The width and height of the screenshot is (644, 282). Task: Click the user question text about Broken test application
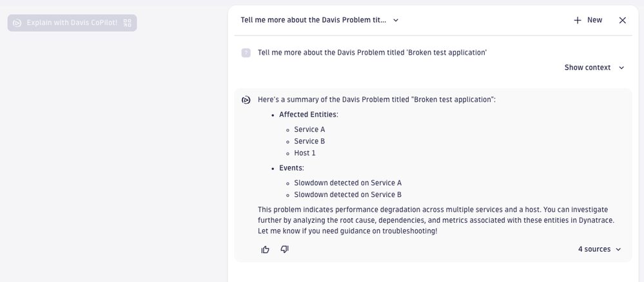[x=372, y=53]
